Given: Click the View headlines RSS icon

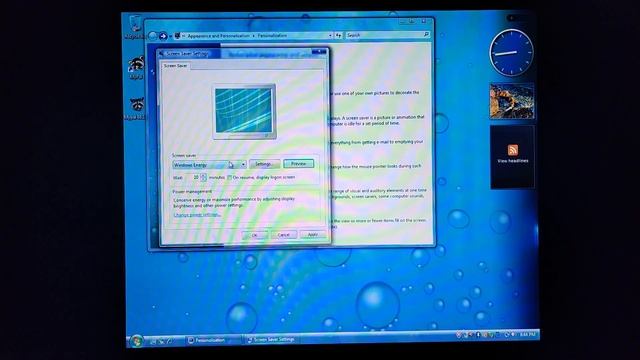Looking at the screenshot, I should 513,150.
